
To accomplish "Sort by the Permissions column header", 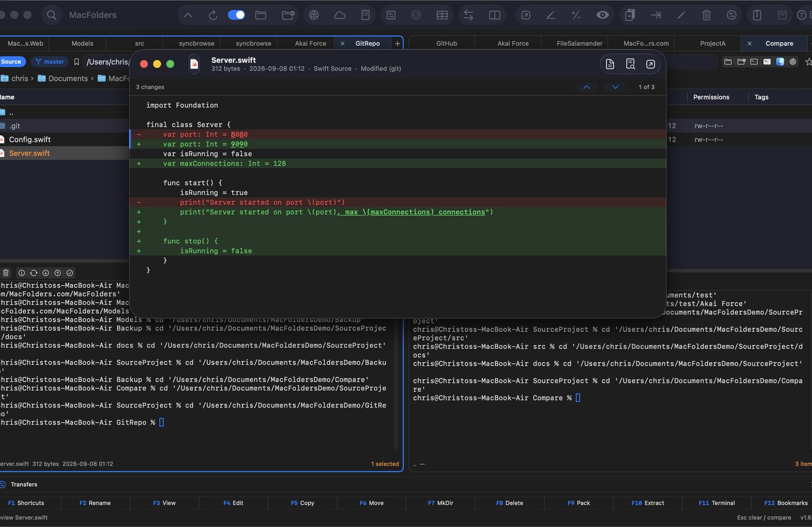I will (x=711, y=97).
